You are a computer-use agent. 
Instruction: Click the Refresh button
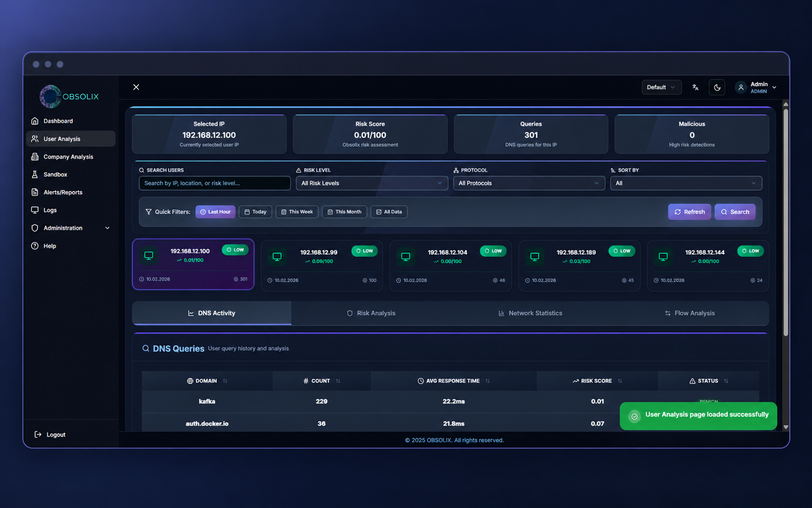point(690,212)
